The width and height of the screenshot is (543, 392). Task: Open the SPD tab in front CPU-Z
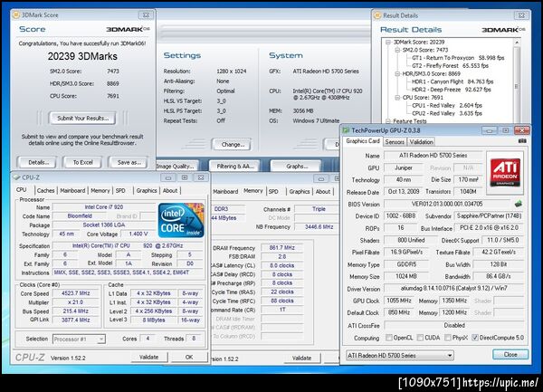tap(120, 190)
